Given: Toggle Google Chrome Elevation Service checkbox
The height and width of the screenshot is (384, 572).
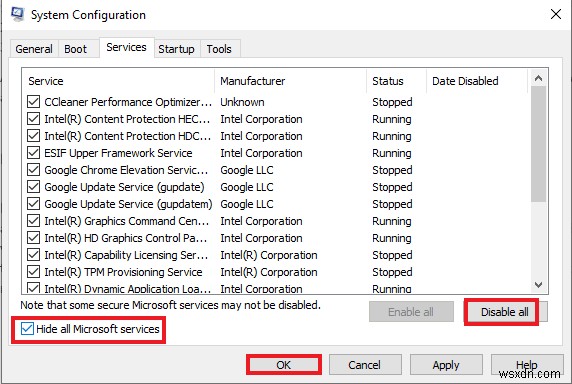Looking at the screenshot, I should [34, 170].
